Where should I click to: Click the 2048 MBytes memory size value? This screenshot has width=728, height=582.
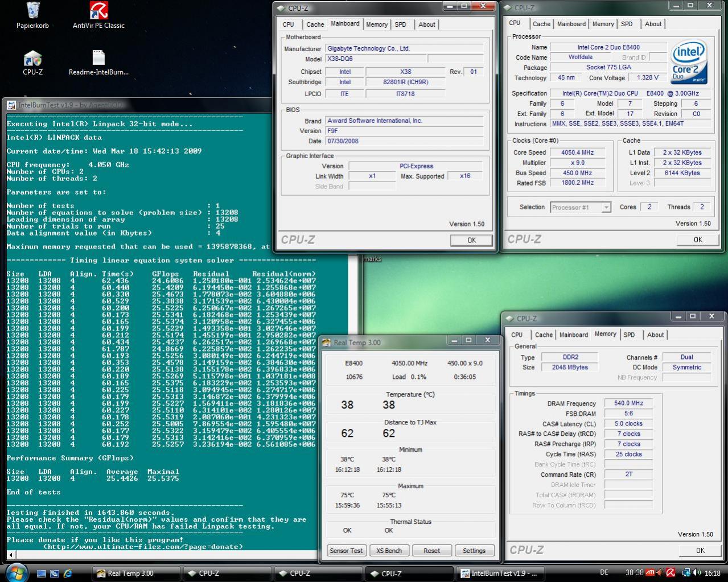tap(570, 368)
